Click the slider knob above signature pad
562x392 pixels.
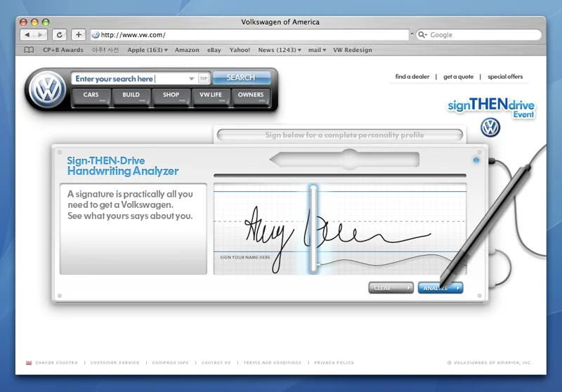350,159
